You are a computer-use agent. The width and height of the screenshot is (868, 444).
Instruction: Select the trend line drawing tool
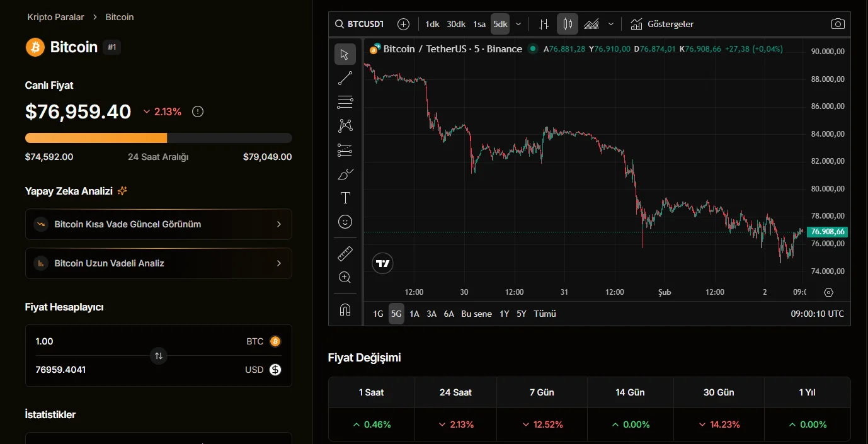point(345,78)
